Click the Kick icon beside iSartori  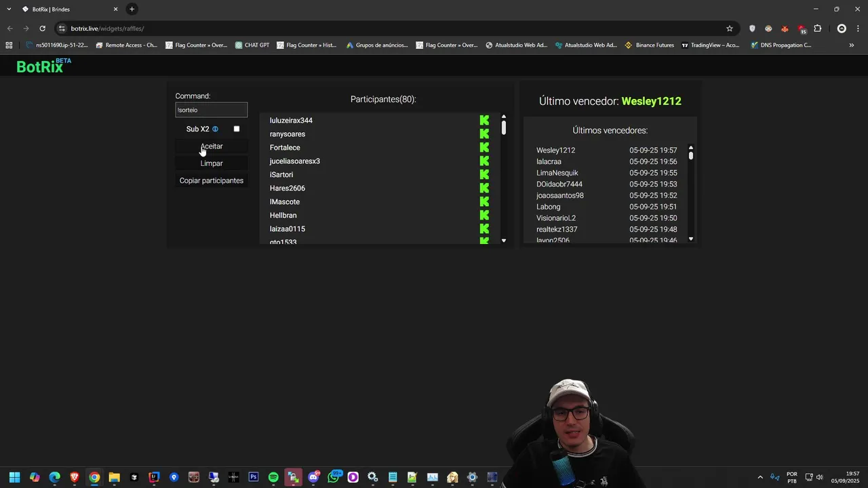coord(484,174)
